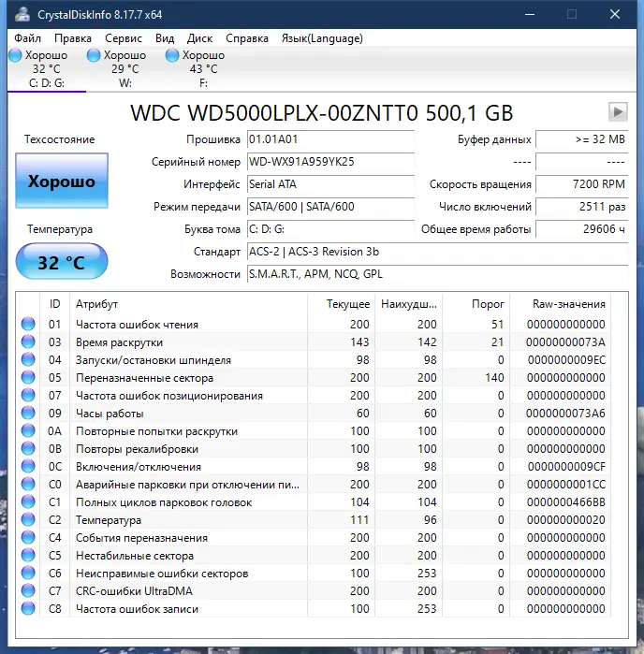This screenshot has width=644, height=654.
Task: Click serial number field WD-WX91A959YK25
Action: coord(330,162)
